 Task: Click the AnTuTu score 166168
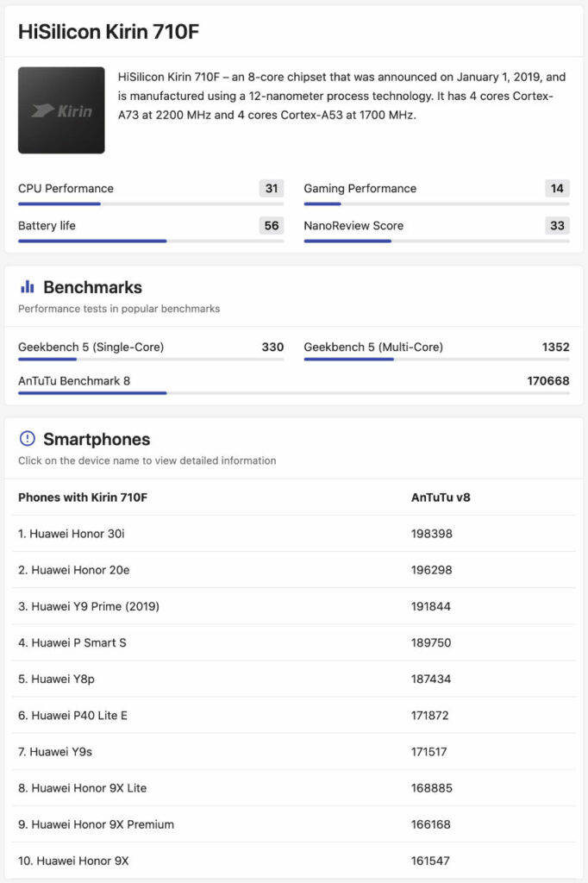click(431, 824)
